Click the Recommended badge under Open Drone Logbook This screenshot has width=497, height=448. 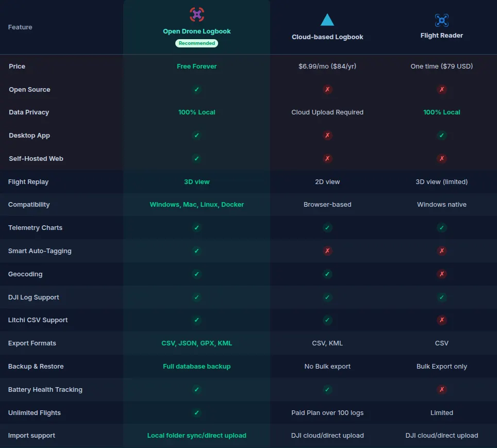[x=196, y=43]
